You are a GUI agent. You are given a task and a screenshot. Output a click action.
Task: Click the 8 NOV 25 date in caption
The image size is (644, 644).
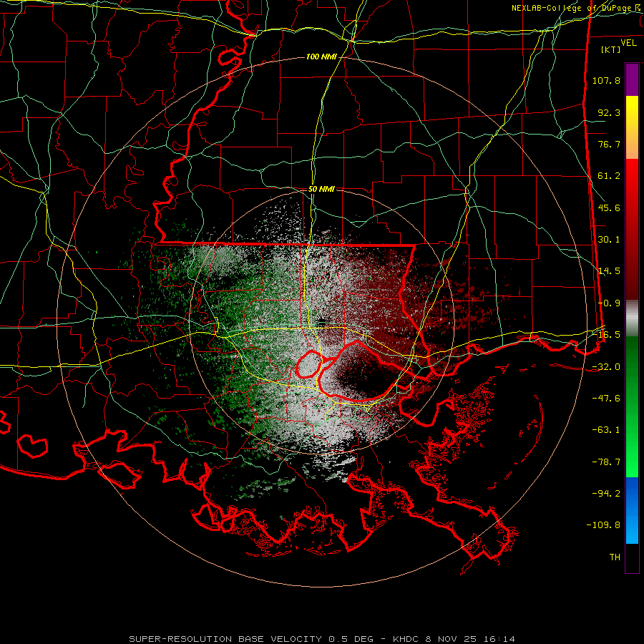451,639
